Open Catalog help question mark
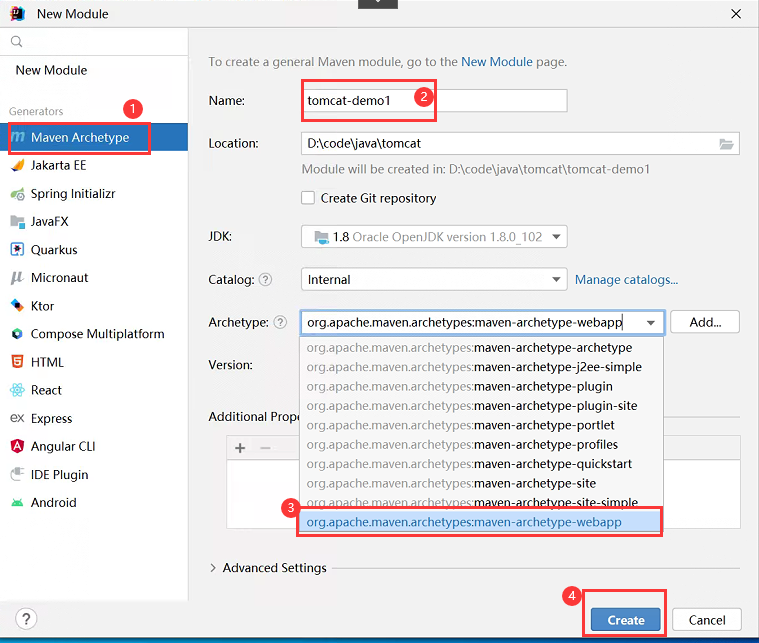 (x=265, y=279)
